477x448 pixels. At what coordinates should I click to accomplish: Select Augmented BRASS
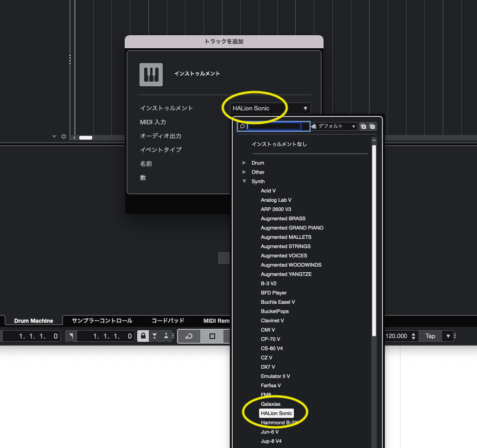pyautogui.click(x=283, y=218)
